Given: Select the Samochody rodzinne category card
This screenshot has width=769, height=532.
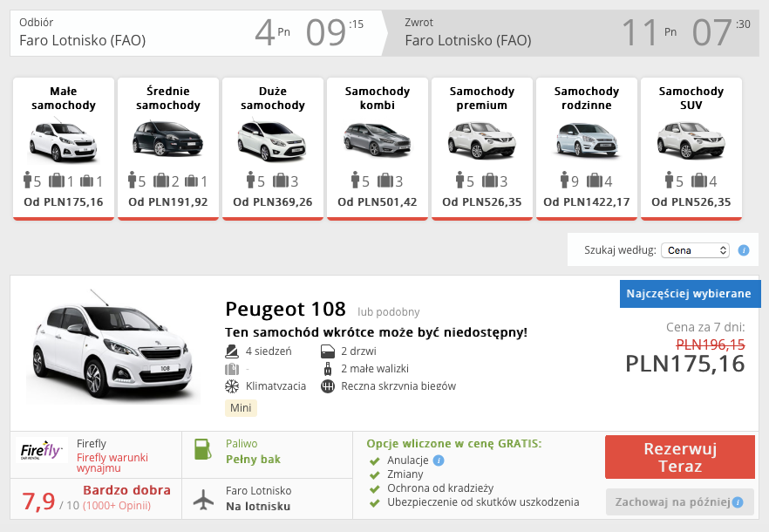Looking at the screenshot, I should tap(587, 149).
